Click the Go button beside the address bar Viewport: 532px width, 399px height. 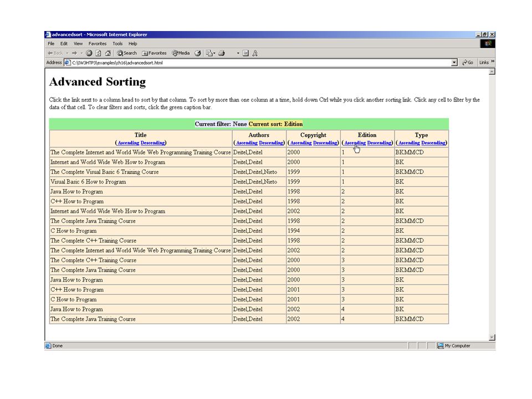point(468,63)
